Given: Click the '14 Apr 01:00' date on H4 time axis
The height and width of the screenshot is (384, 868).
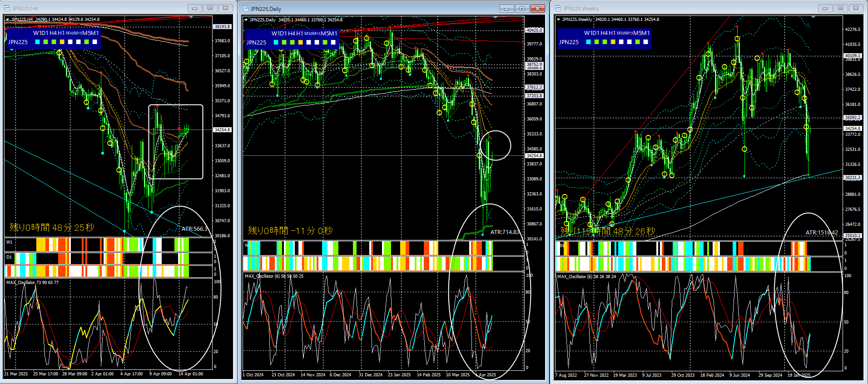Looking at the screenshot, I should [191, 374].
